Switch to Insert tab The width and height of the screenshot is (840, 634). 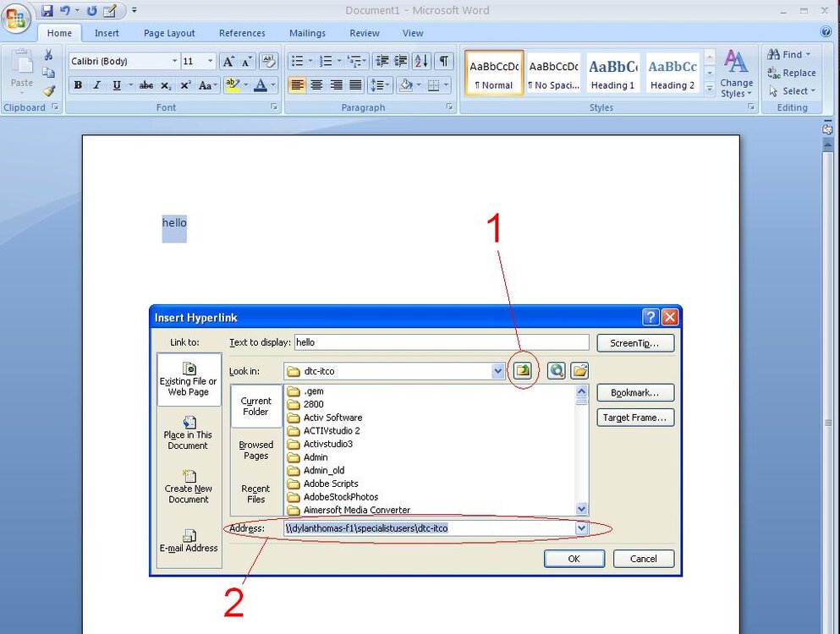(107, 33)
